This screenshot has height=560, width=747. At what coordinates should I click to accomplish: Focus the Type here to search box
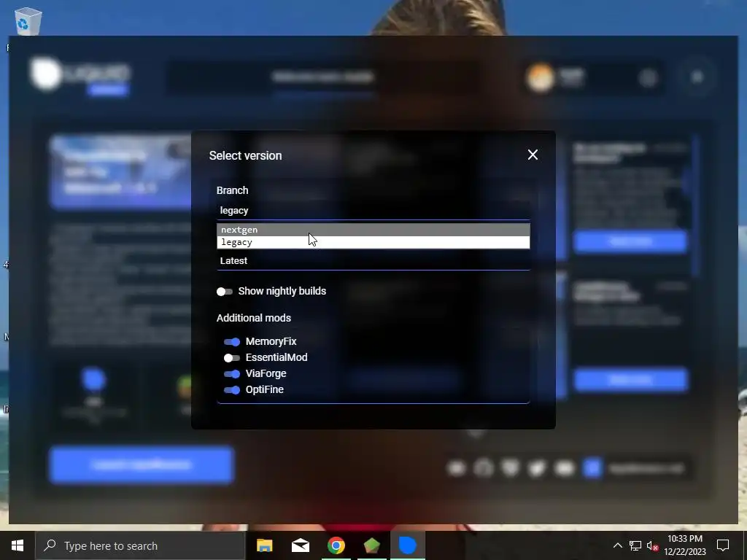[x=140, y=545]
